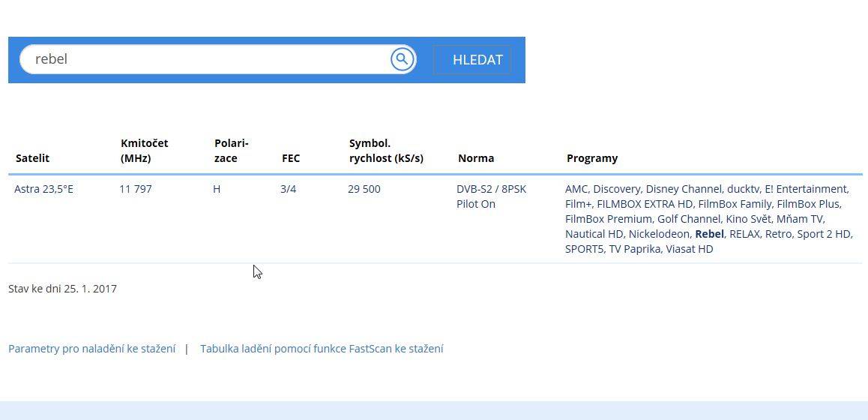Click 'TV Paprika' in the programs list
The image size is (868, 420).
click(634, 249)
